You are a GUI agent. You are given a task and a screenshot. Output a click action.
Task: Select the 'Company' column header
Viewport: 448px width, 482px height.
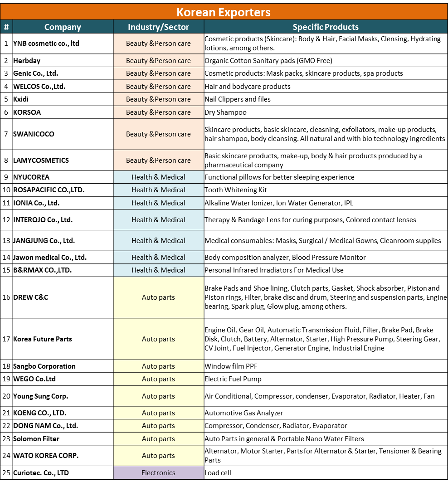coord(63,27)
